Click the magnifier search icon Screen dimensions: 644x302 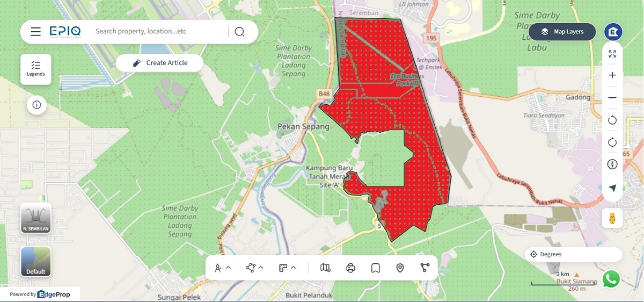[239, 32]
